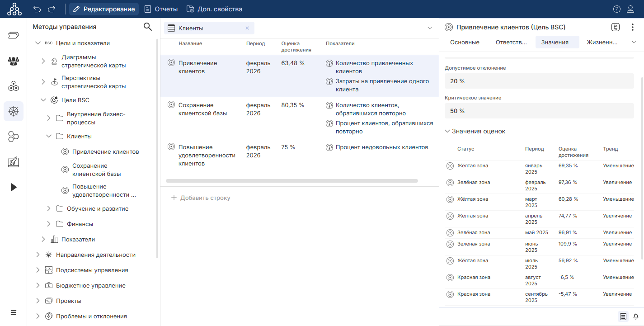Expand the Финансы folder
644x326 pixels.
(x=49, y=224)
